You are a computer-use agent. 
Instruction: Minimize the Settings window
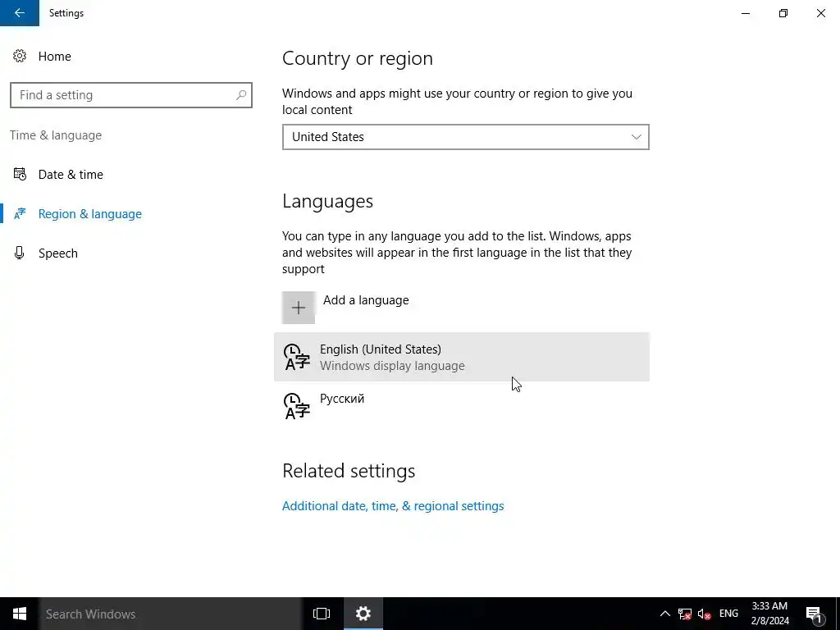pos(745,13)
